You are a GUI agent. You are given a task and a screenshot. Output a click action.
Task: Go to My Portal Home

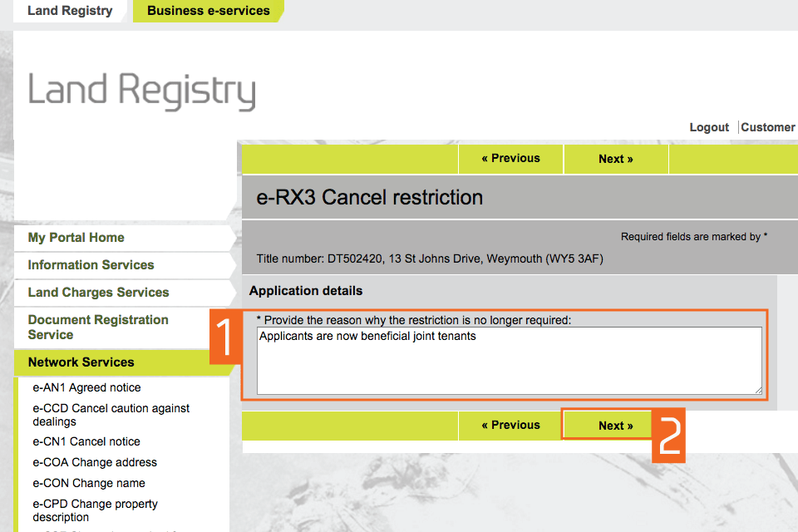tap(76, 238)
